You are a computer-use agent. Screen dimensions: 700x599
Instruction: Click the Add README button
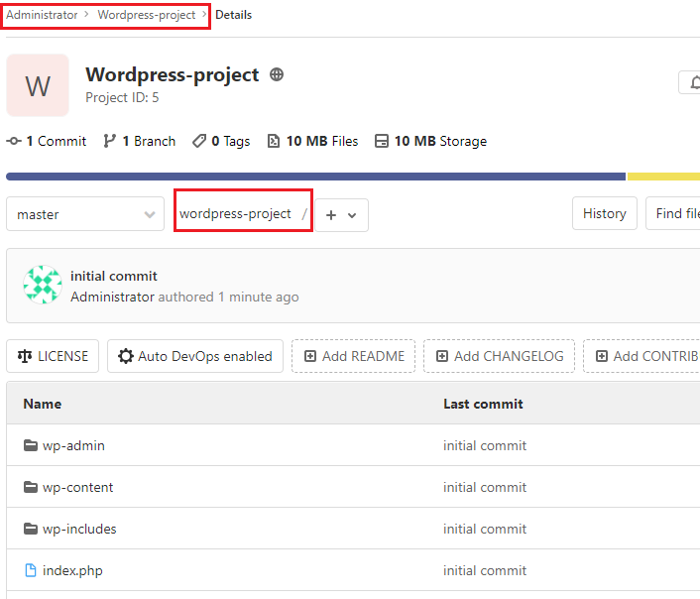(354, 356)
